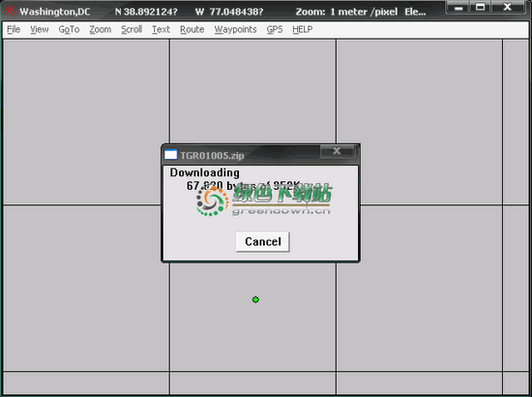The width and height of the screenshot is (532, 397).
Task: Click the Washington,DC title bar text
Action: 54,12
